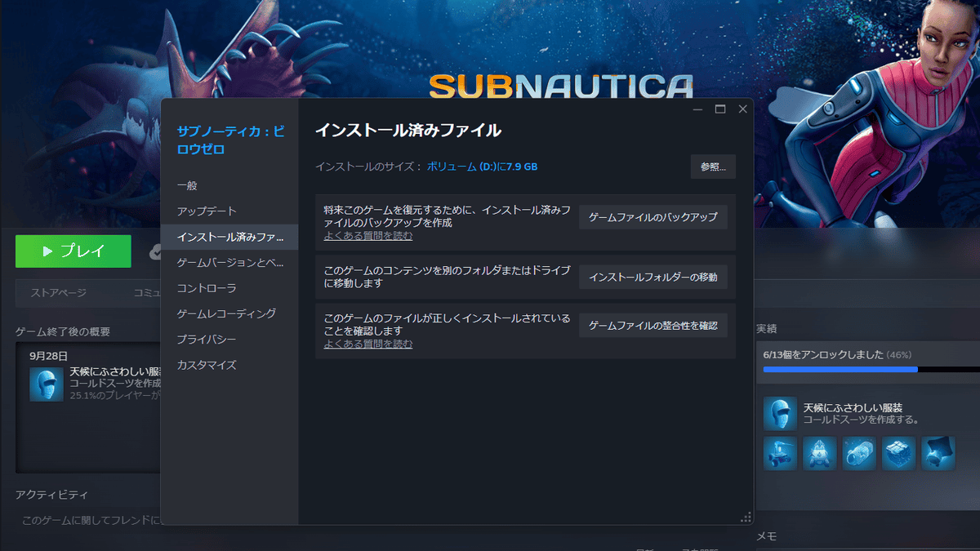
Task: Click 6/13個をアンロックしました text
Action: pyautogui.click(x=823, y=354)
